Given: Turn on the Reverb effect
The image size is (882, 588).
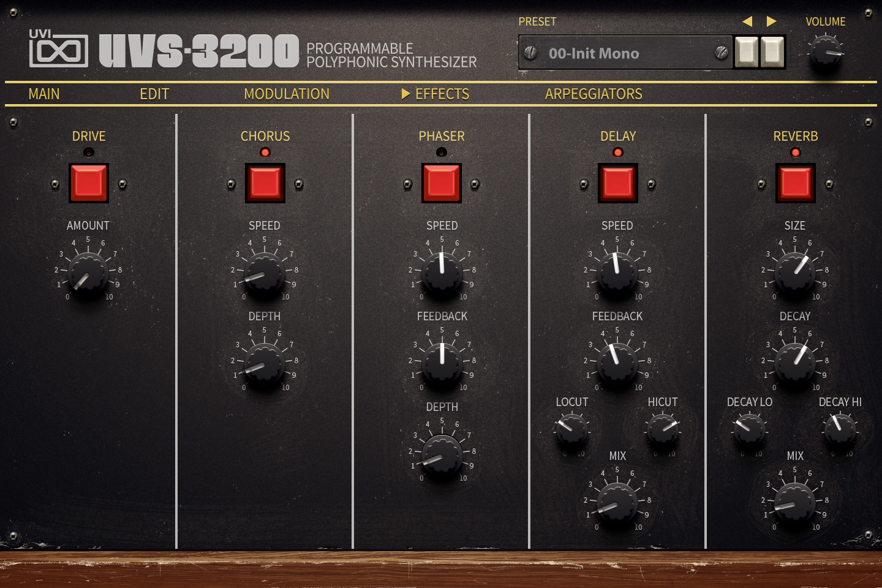Looking at the screenshot, I should [x=794, y=182].
